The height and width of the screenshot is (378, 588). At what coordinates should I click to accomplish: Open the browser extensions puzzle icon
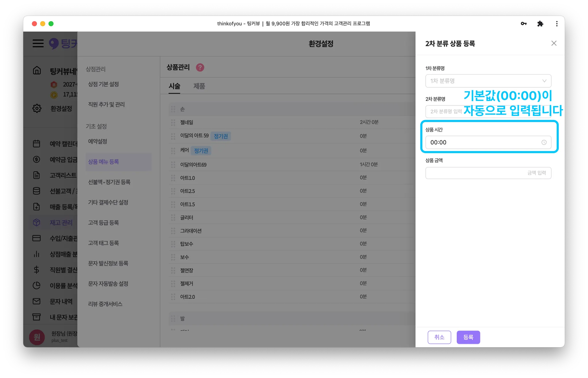[x=540, y=24]
